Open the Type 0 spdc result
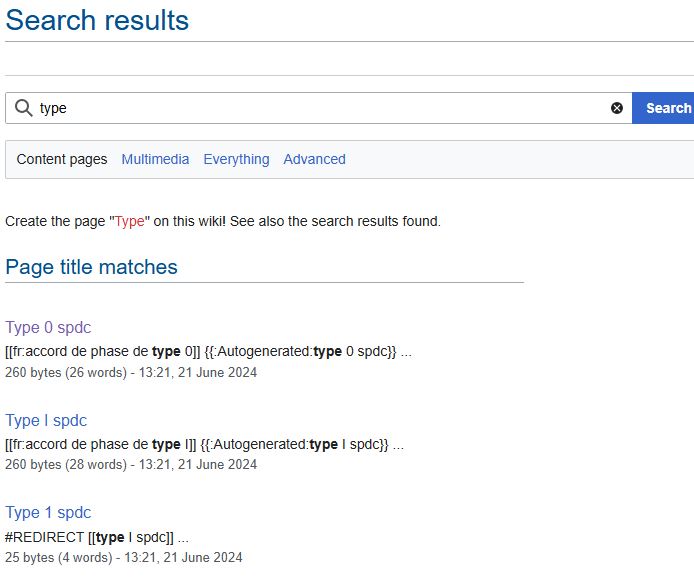This screenshot has height=578, width=694. click(48, 327)
